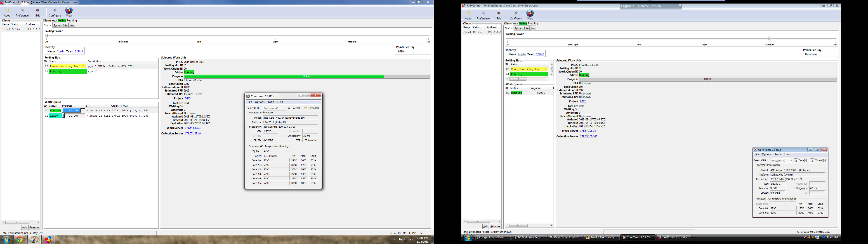This screenshot has height=244, width=868.
Task: Open the Windows 7 Start orb
Action: pos(6,240)
